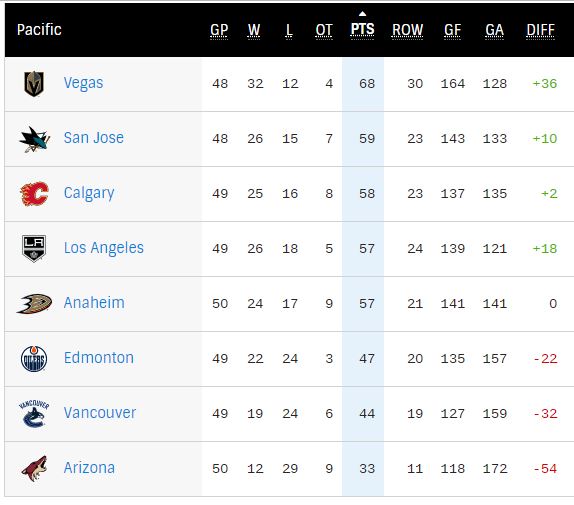The image size is (574, 505).
Task: Open the Edmonton team link
Action: point(99,358)
